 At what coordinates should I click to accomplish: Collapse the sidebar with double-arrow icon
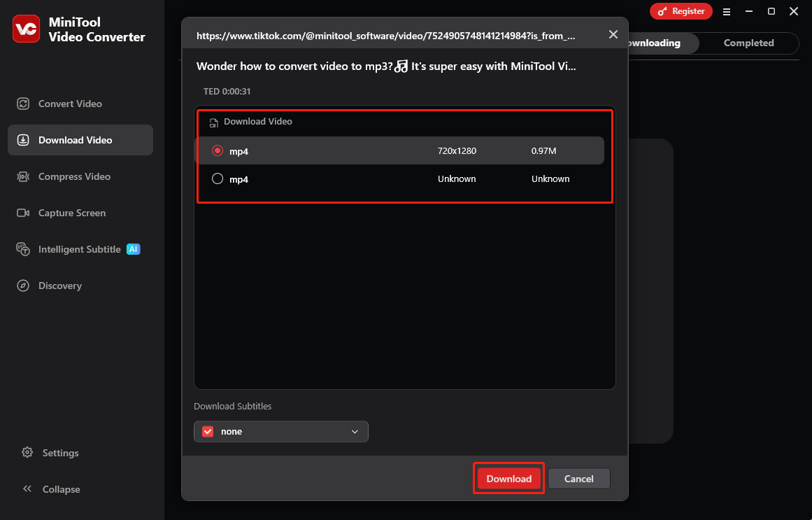tap(28, 489)
